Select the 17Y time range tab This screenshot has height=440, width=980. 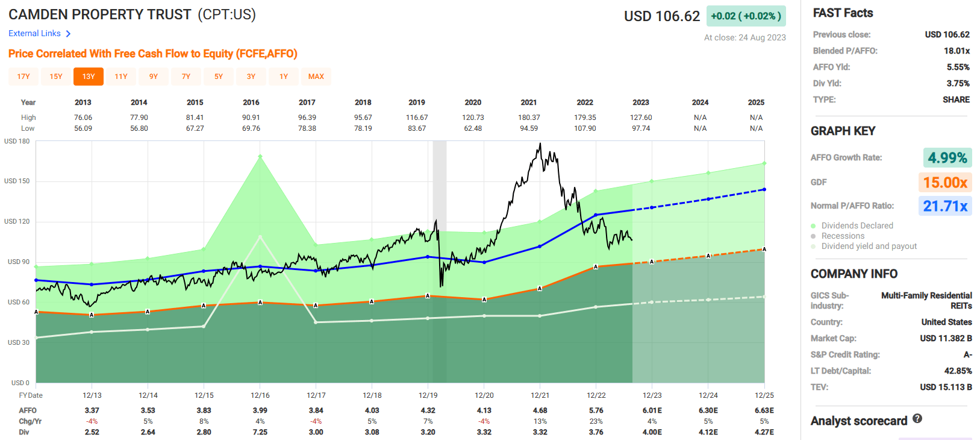pyautogui.click(x=23, y=77)
